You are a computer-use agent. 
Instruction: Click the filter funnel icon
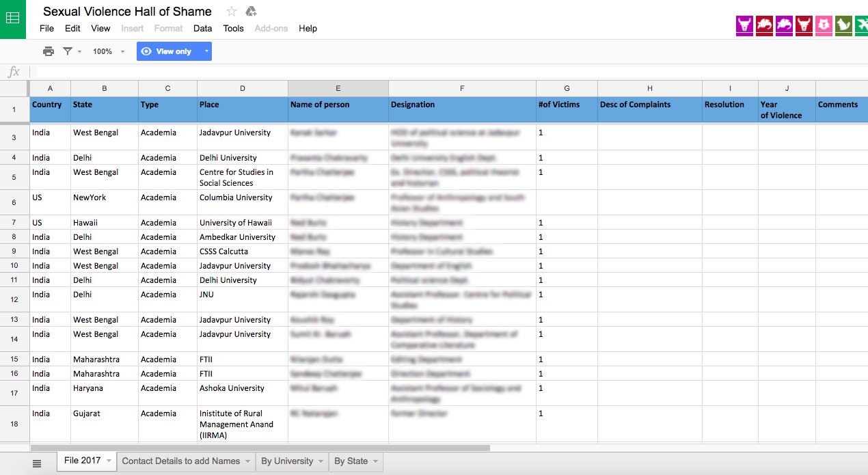pos(68,51)
